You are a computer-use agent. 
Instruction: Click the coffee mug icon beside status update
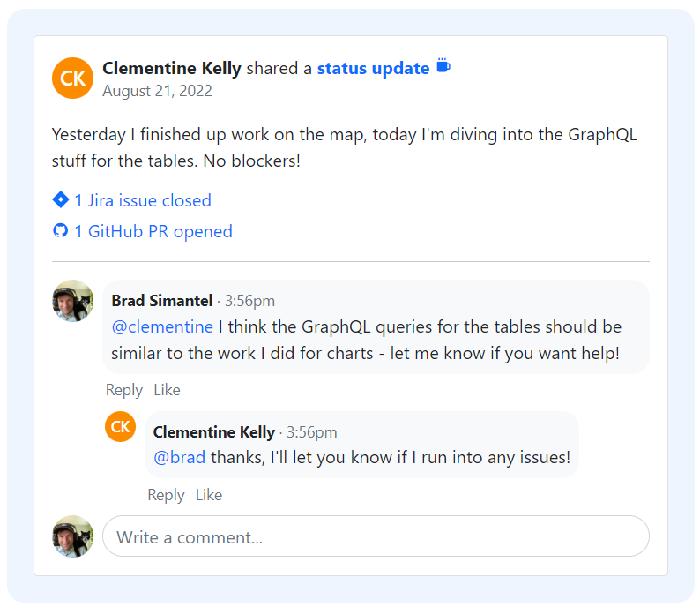tap(443, 66)
